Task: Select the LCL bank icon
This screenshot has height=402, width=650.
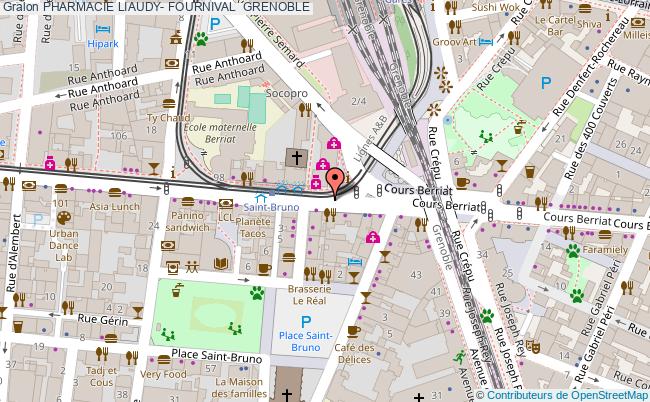Action: [226, 203]
